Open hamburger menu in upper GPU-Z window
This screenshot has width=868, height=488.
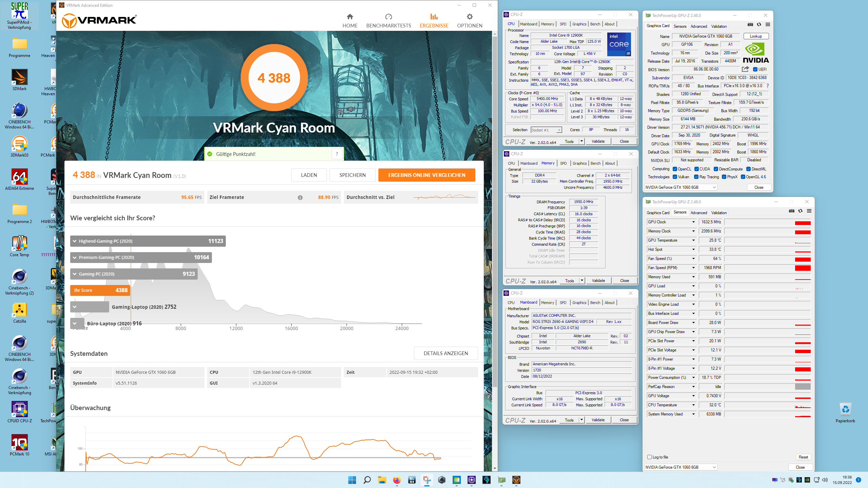[768, 24]
